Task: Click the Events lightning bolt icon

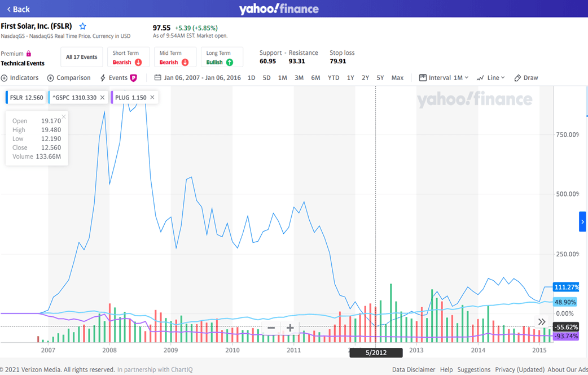Action: pos(103,78)
